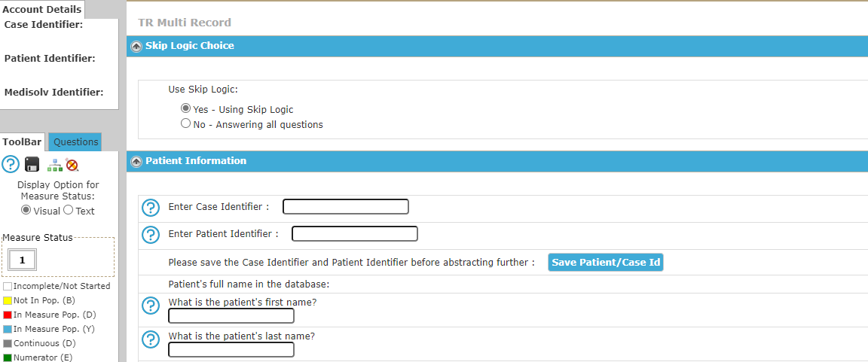The width and height of the screenshot is (868, 362).
Task: Click the Save Patient/Case Id button
Action: [606, 263]
